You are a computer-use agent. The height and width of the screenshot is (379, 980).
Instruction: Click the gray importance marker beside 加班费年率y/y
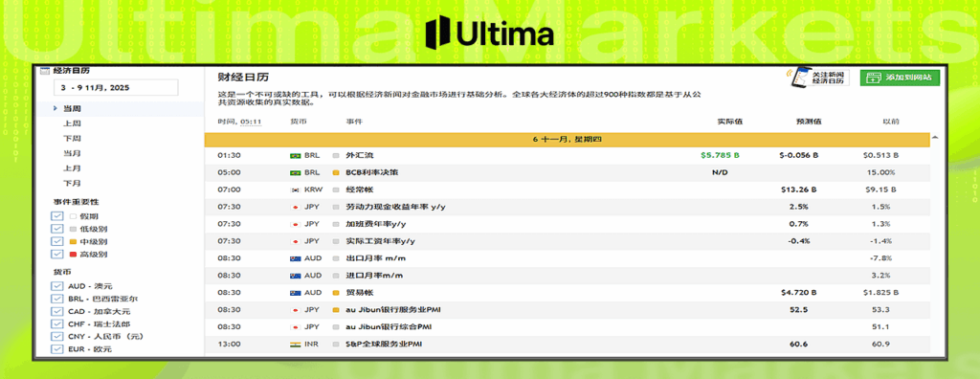tap(336, 224)
